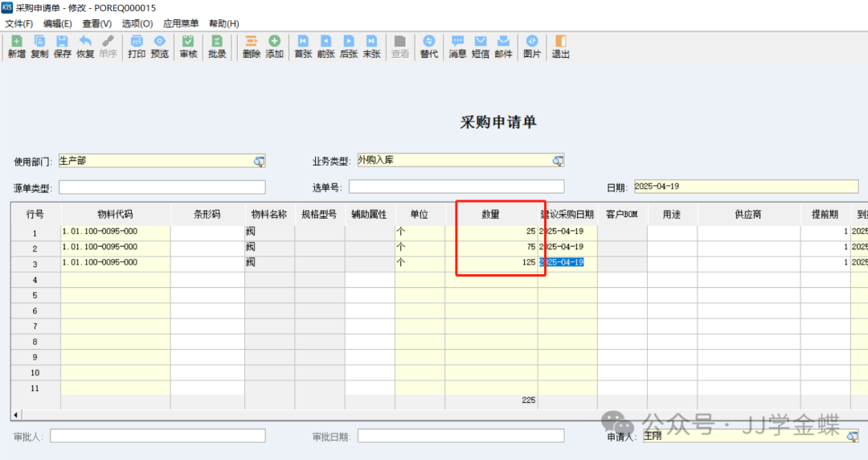Click the horizontal scrollbar left arrow

tap(16, 415)
